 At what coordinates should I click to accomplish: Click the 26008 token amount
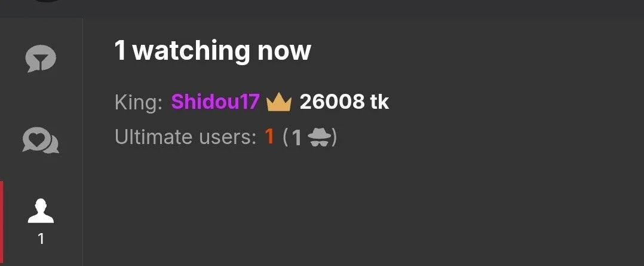coord(332,102)
